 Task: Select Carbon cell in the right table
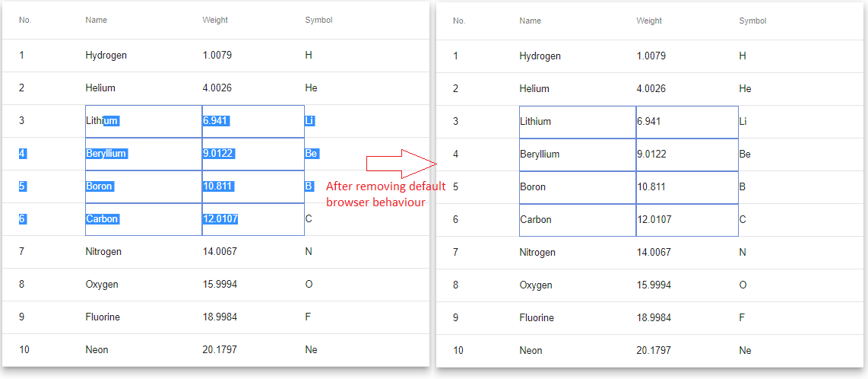coord(578,220)
